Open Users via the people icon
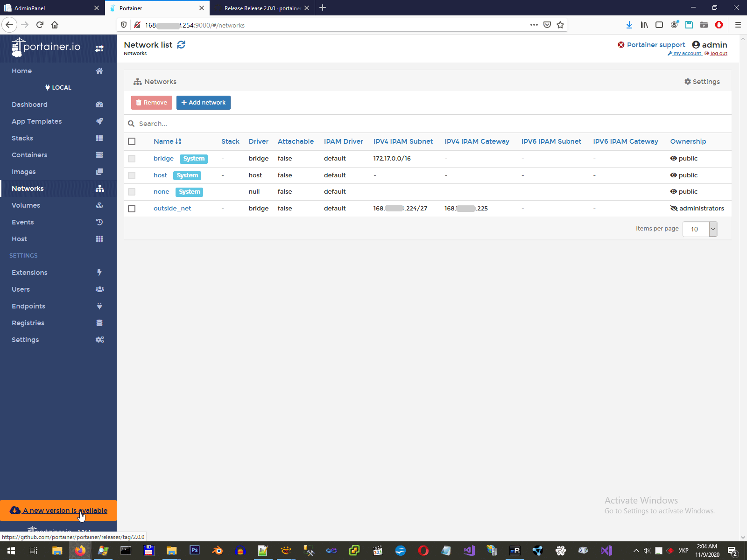 coord(99,289)
